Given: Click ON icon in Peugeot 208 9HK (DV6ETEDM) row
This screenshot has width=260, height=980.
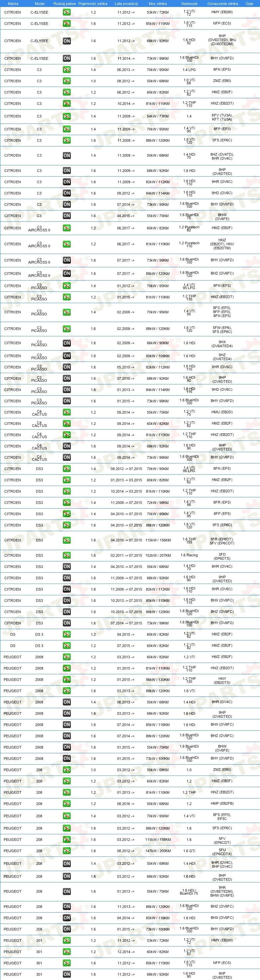Looking at the screenshot, I should pos(67,892).
